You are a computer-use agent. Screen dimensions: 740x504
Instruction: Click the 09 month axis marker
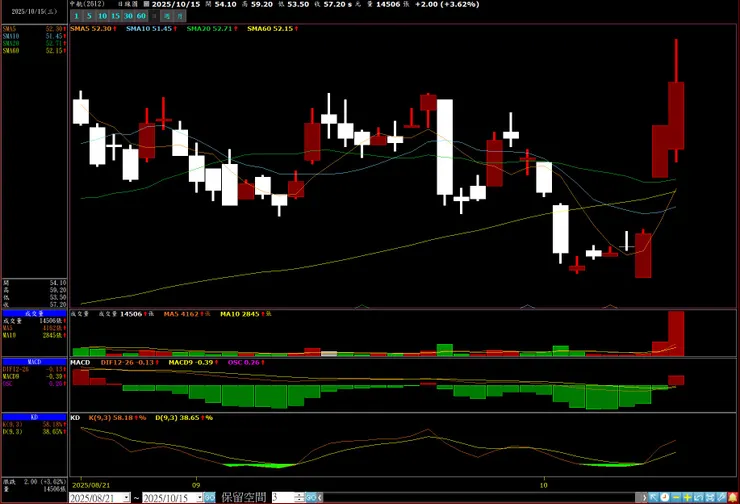[196, 485]
